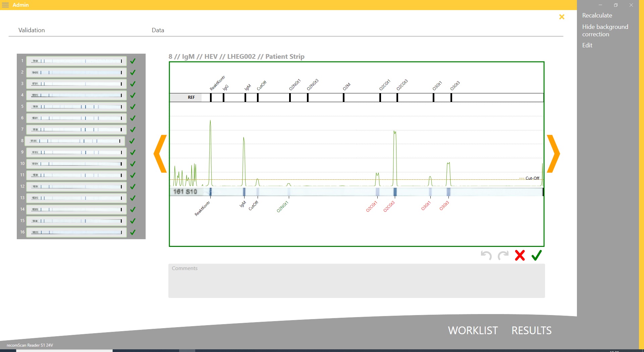
Task: Click Edit in the side panel
Action: [x=587, y=45]
